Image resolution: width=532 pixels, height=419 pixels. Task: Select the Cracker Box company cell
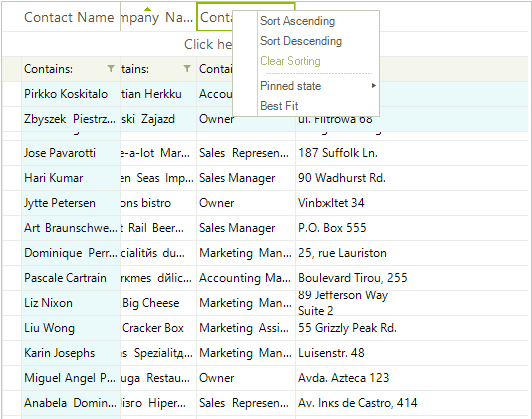click(x=158, y=328)
